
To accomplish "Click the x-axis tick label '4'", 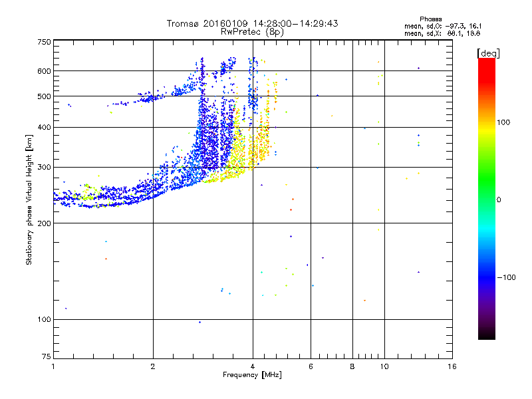I will point(253,366).
